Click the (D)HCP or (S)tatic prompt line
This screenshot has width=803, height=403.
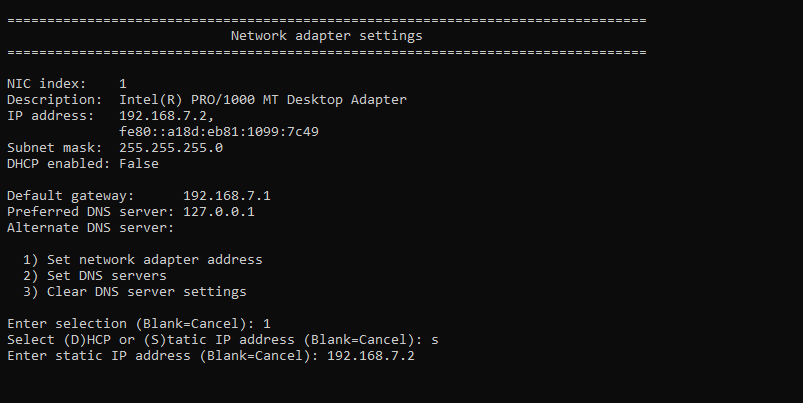[x=223, y=340]
